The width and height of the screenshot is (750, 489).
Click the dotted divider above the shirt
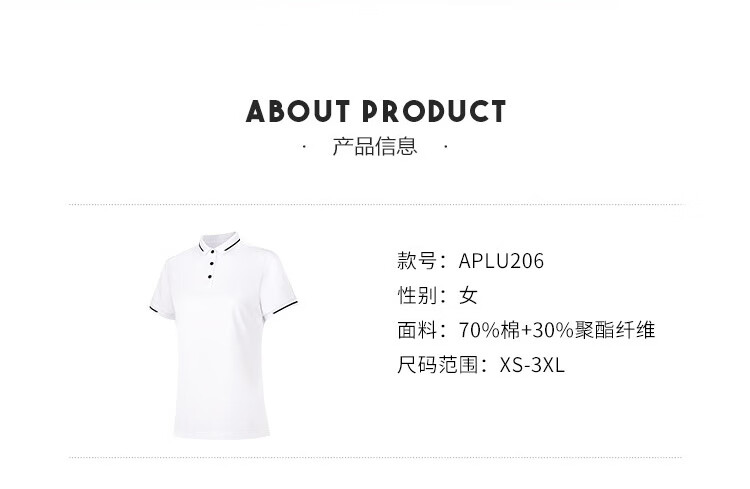coord(377,205)
